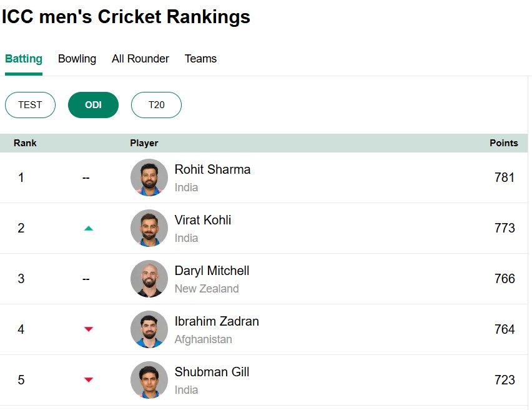Image resolution: width=532 pixels, height=410 pixels.
Task: Open Virat Kohli's player page
Action: (x=204, y=220)
